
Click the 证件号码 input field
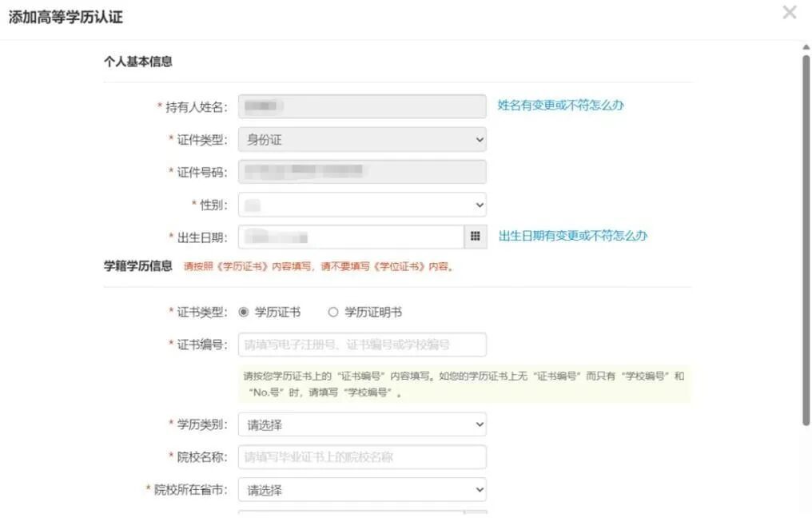362,171
